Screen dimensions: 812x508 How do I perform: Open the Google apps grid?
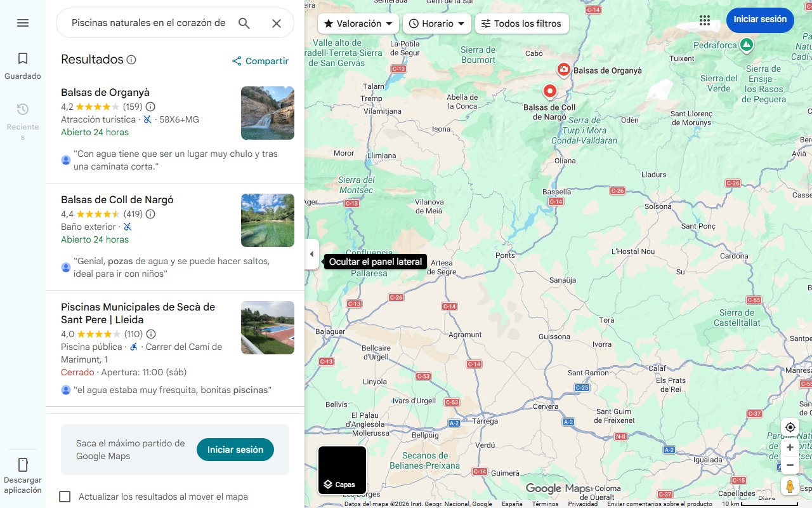(705, 20)
